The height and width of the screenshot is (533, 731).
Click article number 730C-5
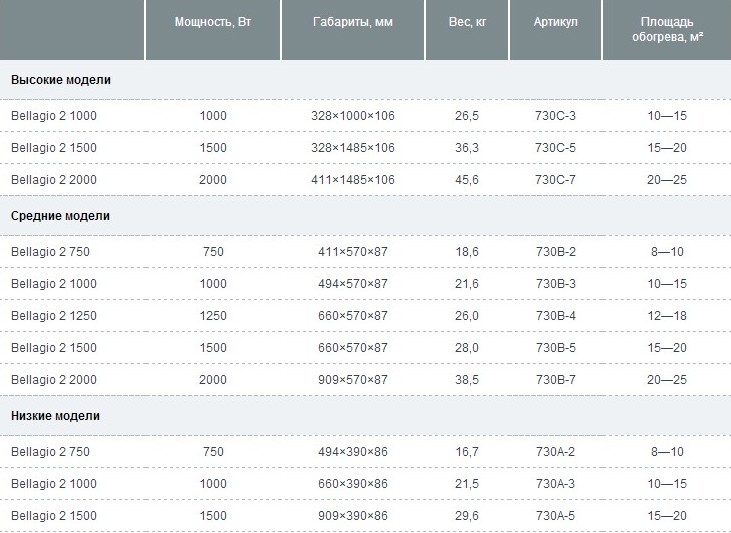click(x=555, y=148)
